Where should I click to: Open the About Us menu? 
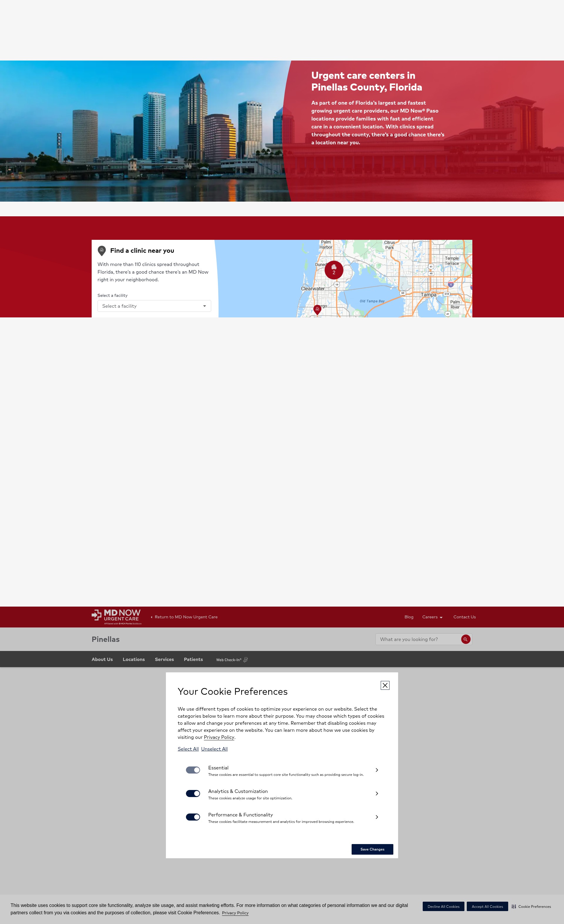[x=102, y=659]
